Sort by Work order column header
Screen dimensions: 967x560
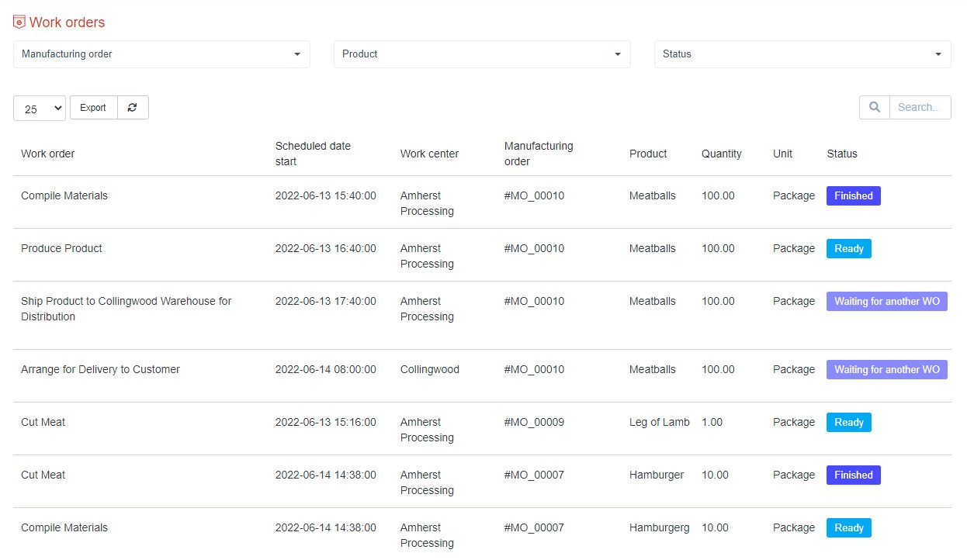pyautogui.click(x=48, y=154)
